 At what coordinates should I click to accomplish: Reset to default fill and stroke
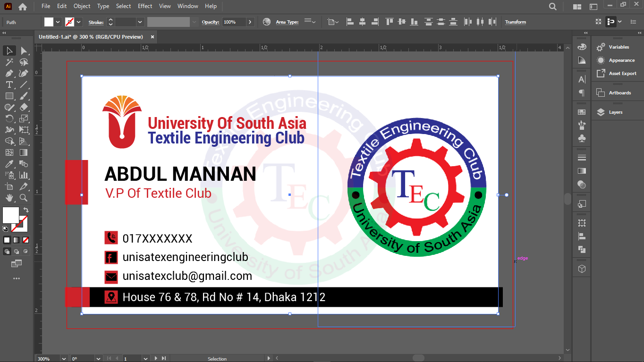click(5, 229)
